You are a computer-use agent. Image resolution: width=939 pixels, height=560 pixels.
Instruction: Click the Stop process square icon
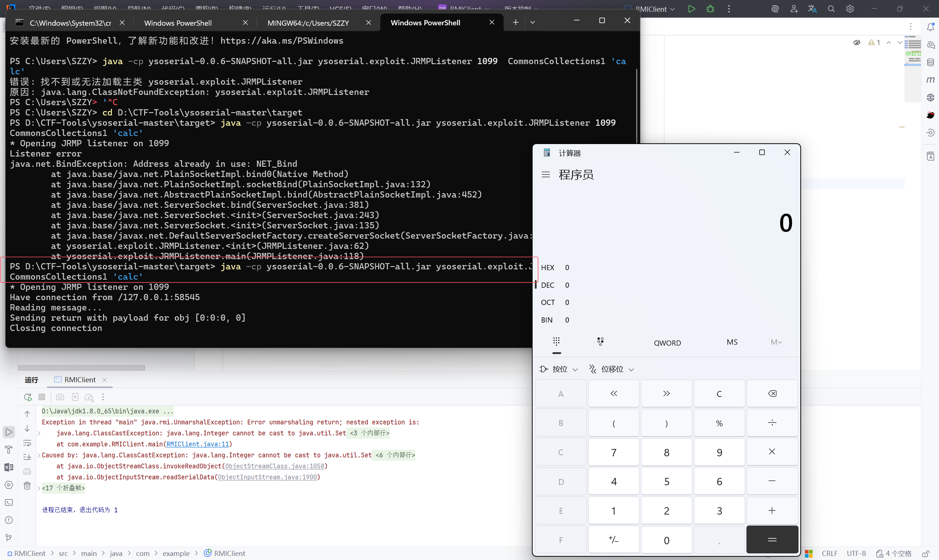coord(42,397)
